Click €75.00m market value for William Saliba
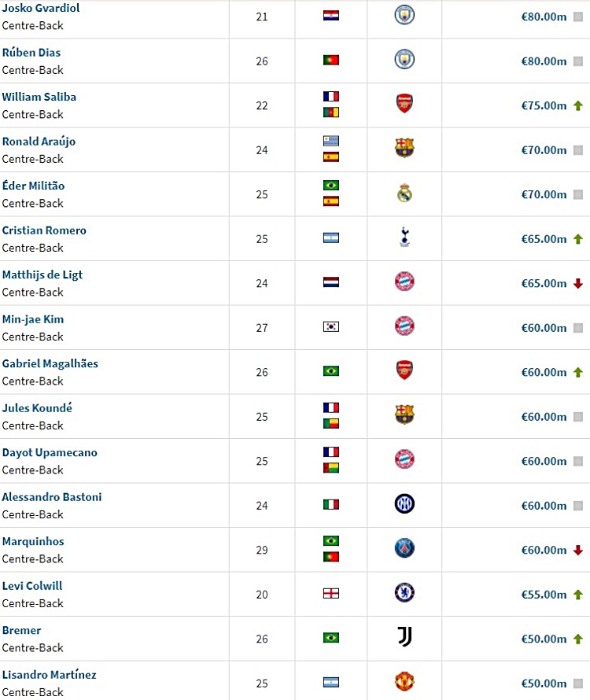 [544, 106]
